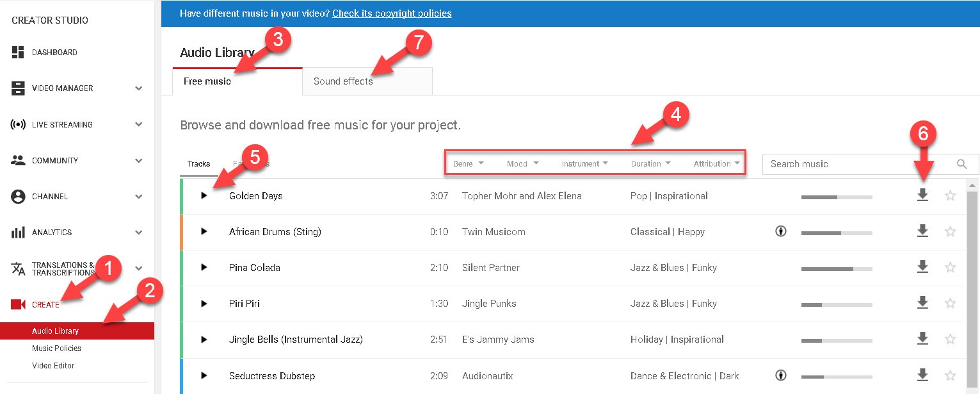
Task: Open the Genre filter dropdown
Action: (468, 163)
